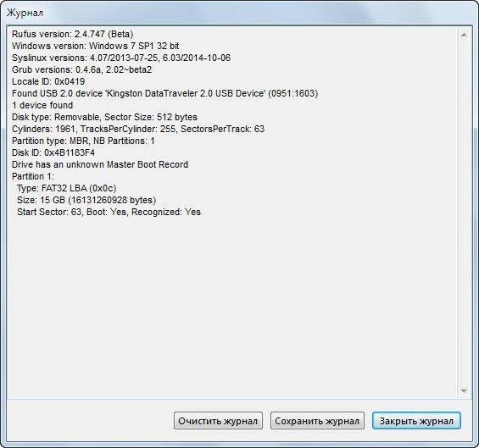Viewport: 479px width, 448px height.
Task: Click the 'Disk type: Removable' line
Action: coord(104,117)
